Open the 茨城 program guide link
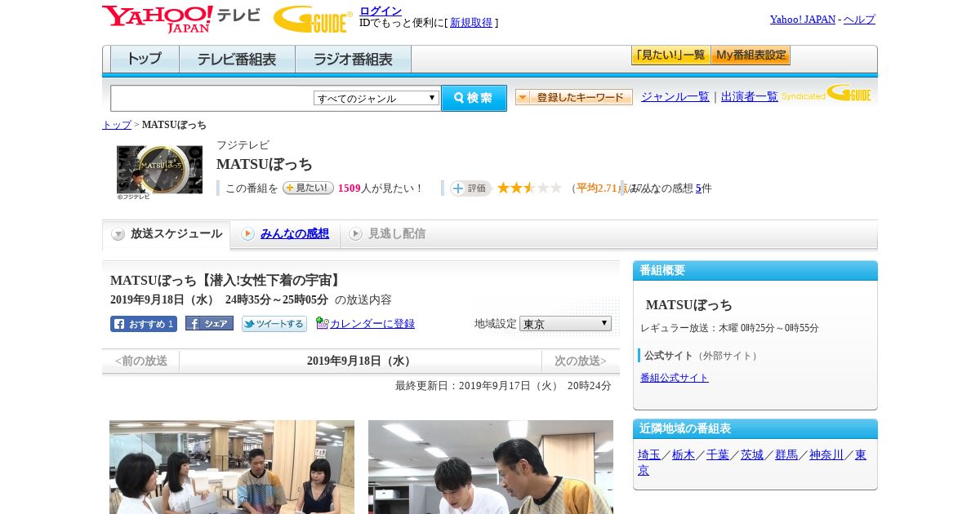Screen dimensions: 980x514 tap(752, 455)
